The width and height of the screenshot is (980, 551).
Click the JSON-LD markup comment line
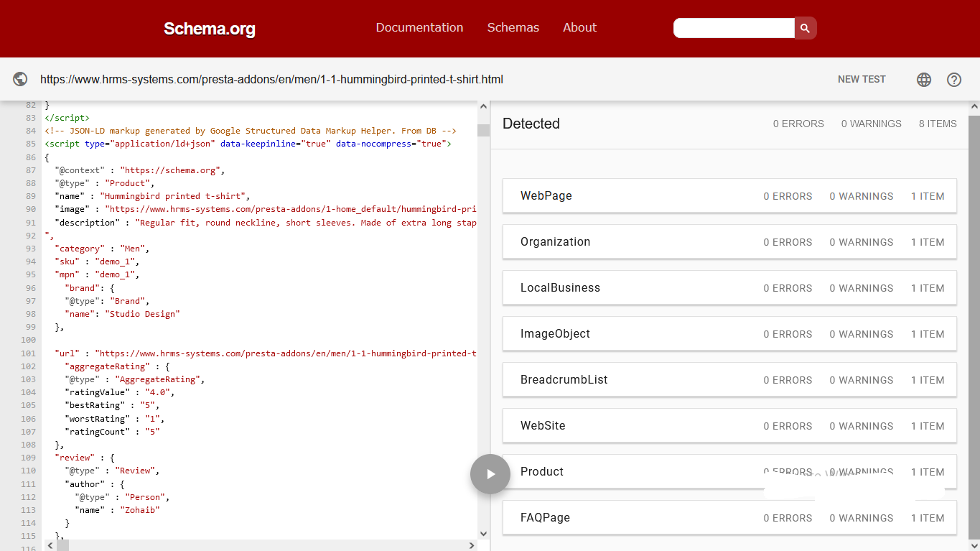point(251,131)
